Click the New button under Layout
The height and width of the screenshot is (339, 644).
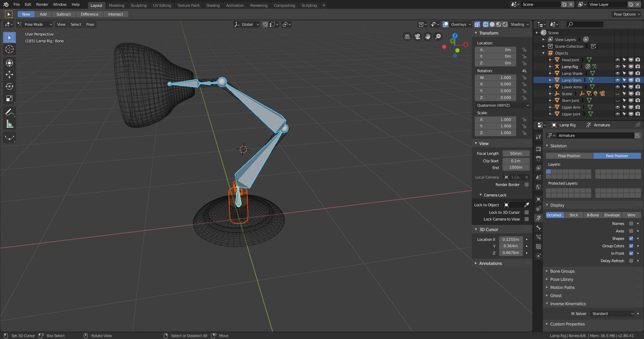pyautogui.click(x=26, y=14)
